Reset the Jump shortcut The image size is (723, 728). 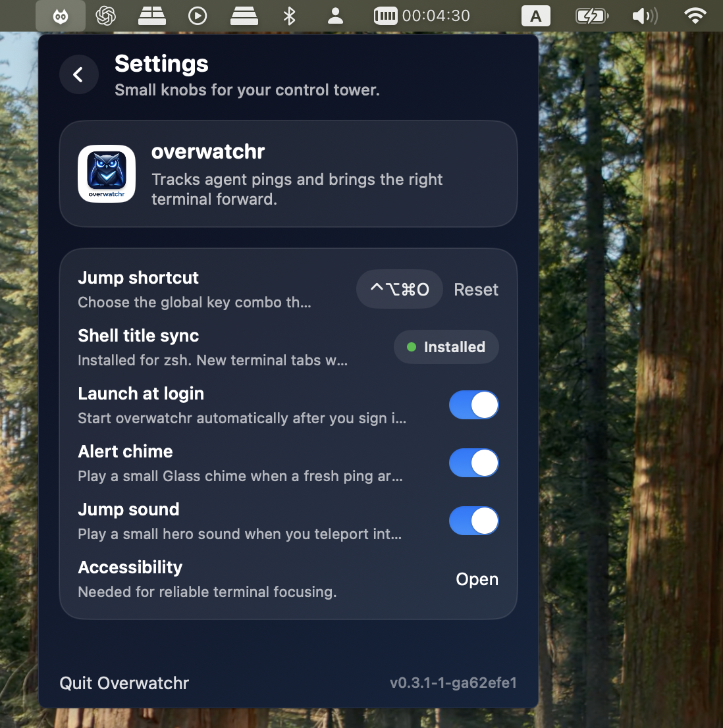476,290
